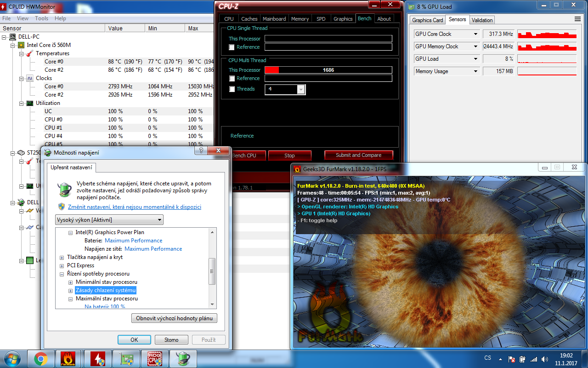Open the Vysoký výkon power plan dropdown
Screen dimensions: 588x368
(x=109, y=220)
